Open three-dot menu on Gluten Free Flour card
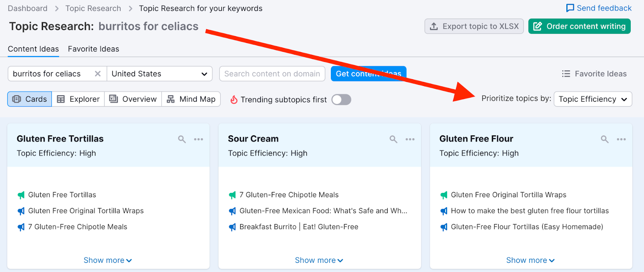The height and width of the screenshot is (272, 644). (x=621, y=139)
